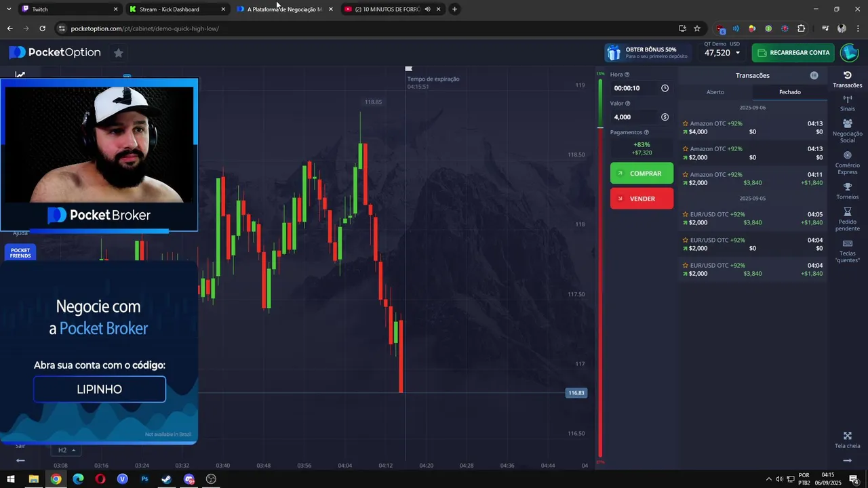This screenshot has height=488, width=868.
Task: Open the Torneios trophy item
Action: click(847, 191)
